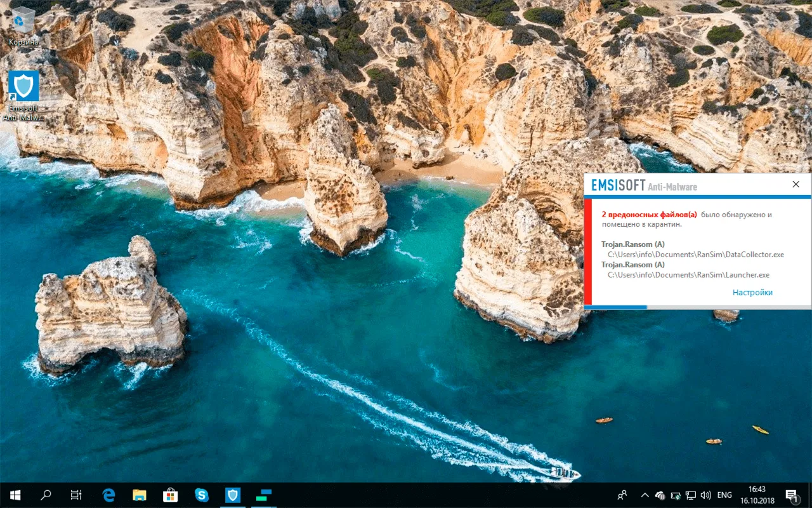The width and height of the screenshot is (812, 508).
Task: Open Microsoft Edge from the taskbar
Action: pyautogui.click(x=108, y=495)
